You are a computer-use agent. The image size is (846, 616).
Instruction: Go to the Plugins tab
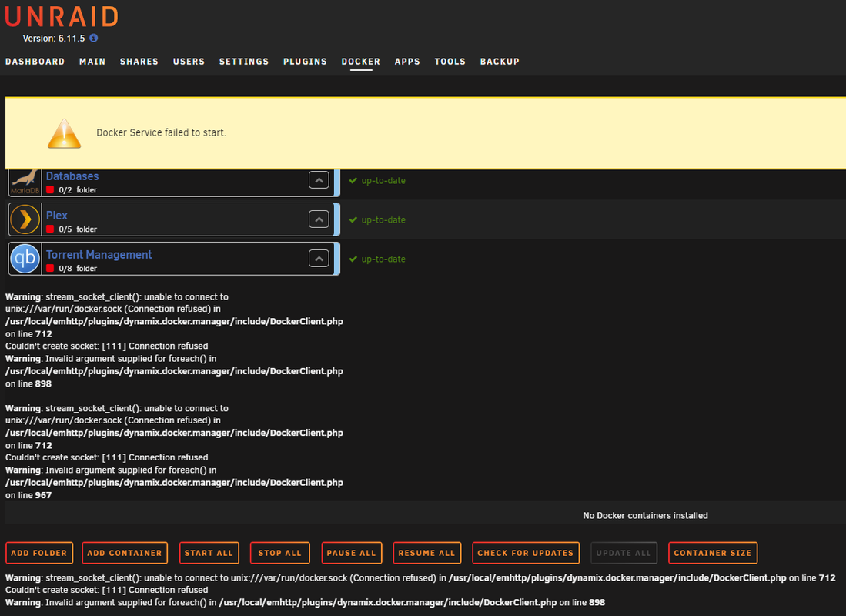point(306,62)
